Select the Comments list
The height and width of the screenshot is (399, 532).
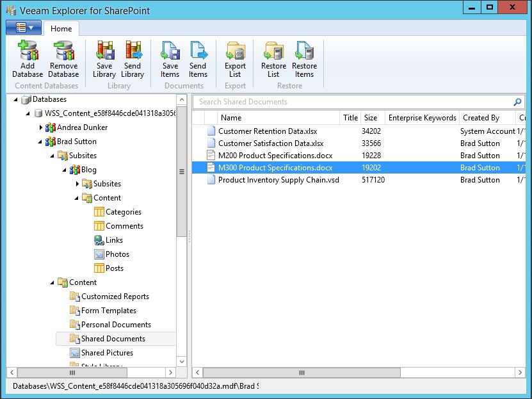pyautogui.click(x=118, y=226)
